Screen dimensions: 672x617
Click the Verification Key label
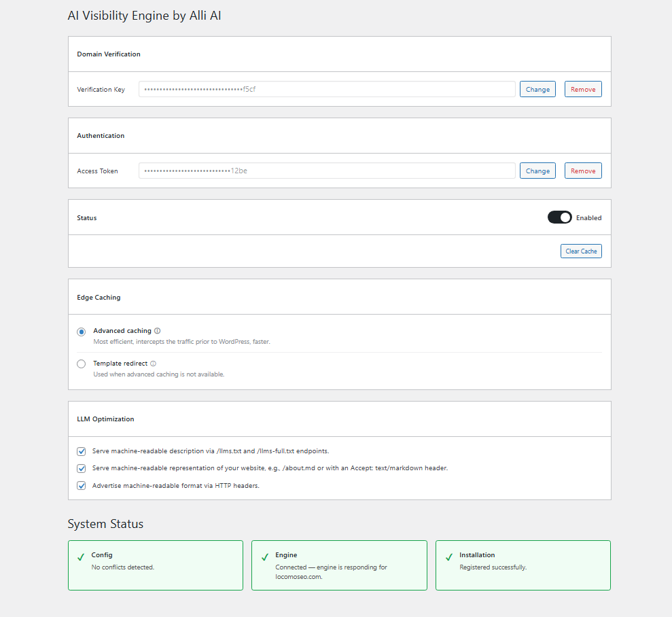[x=101, y=90]
